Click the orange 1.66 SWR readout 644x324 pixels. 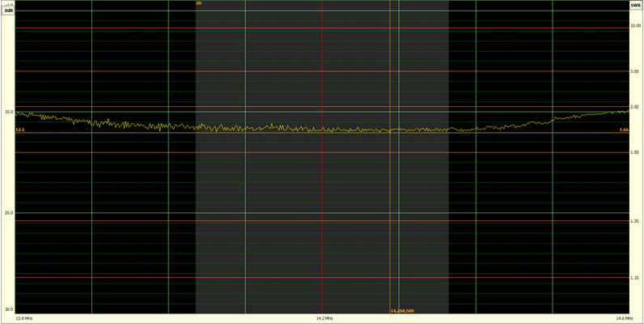click(624, 130)
